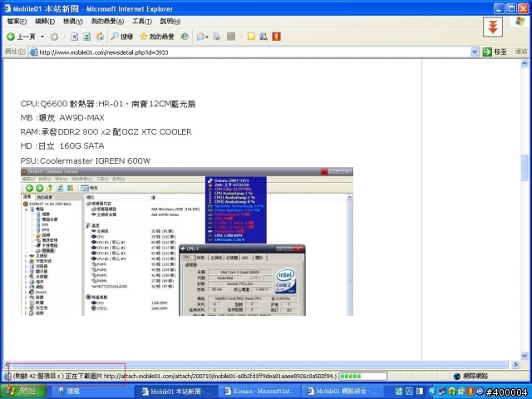Click the 網際網路 zone globe icon
This screenshot has height=399, width=532.
[456, 376]
